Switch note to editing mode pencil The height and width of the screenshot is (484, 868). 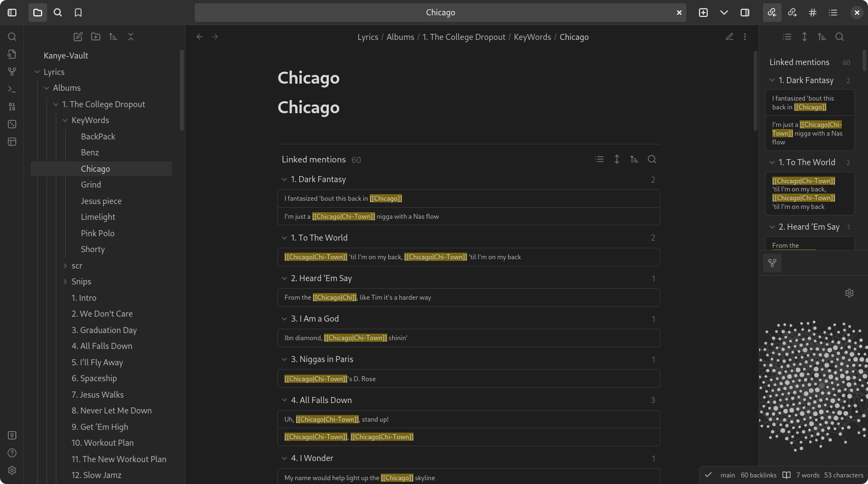tap(730, 37)
